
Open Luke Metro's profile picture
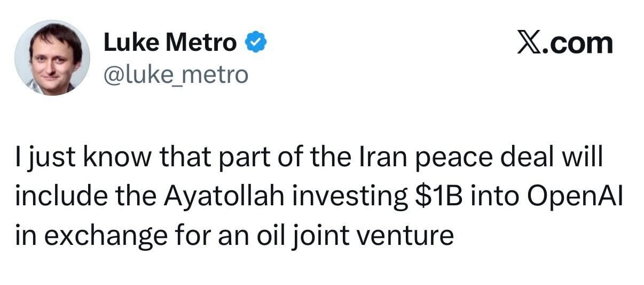pos(52,58)
